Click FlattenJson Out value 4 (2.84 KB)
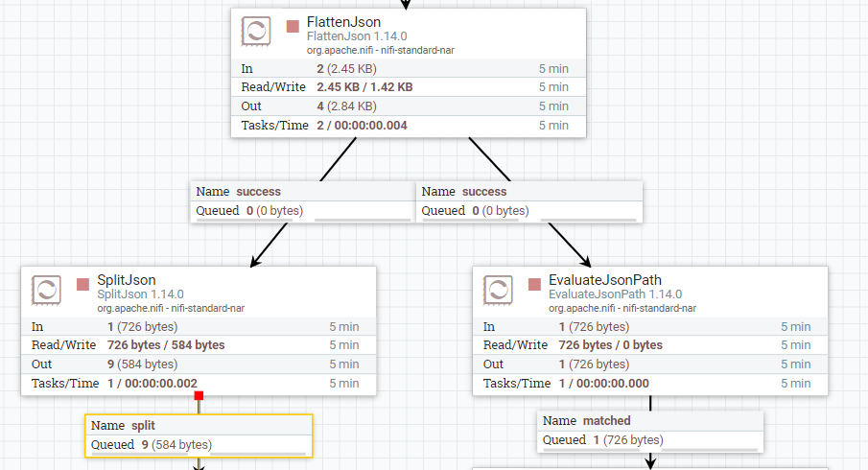This screenshot has height=470, width=868. point(346,106)
